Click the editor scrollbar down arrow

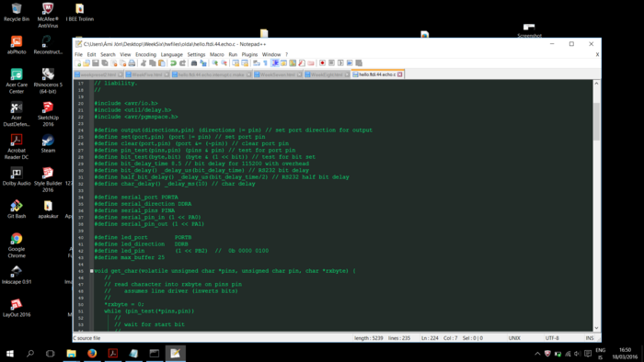[596, 328]
